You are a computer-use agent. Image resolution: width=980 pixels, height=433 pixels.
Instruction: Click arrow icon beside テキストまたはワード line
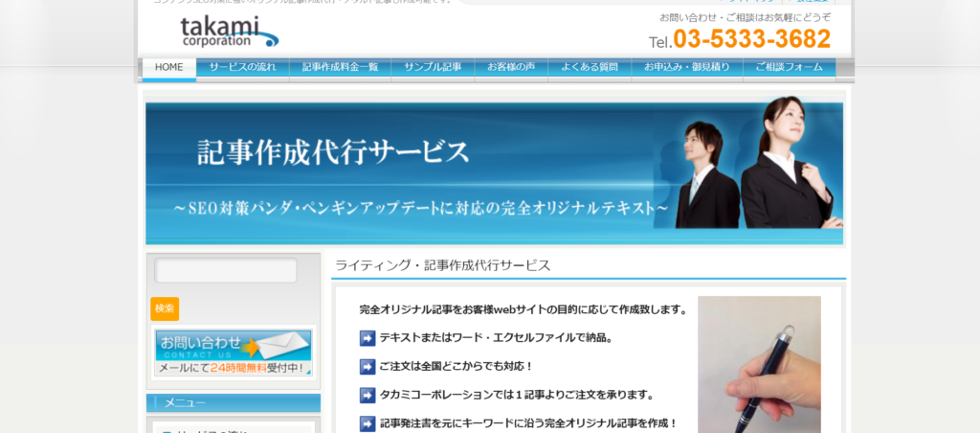[x=367, y=338]
